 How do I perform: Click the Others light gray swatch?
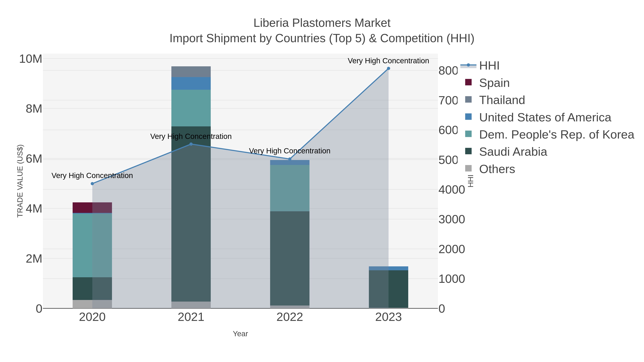click(468, 168)
